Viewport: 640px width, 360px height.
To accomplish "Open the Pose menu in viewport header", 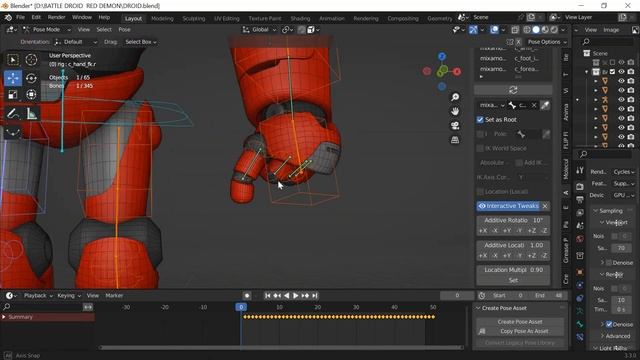I will (x=124, y=29).
